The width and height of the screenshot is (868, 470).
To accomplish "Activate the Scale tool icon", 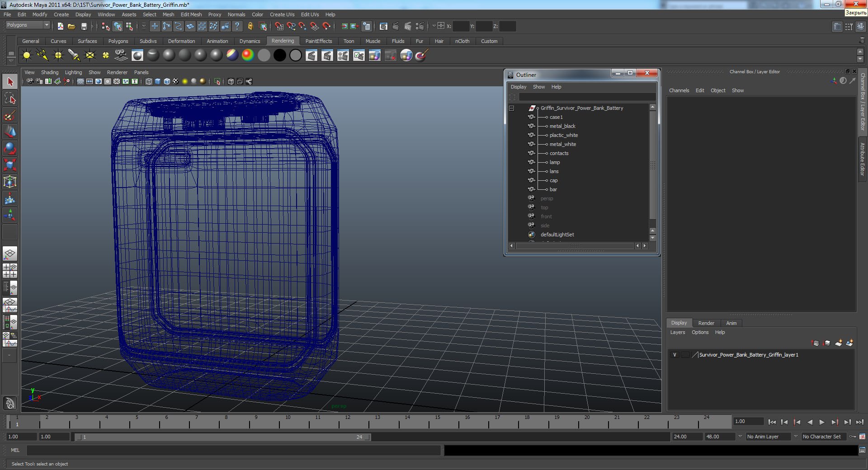I will (10, 165).
